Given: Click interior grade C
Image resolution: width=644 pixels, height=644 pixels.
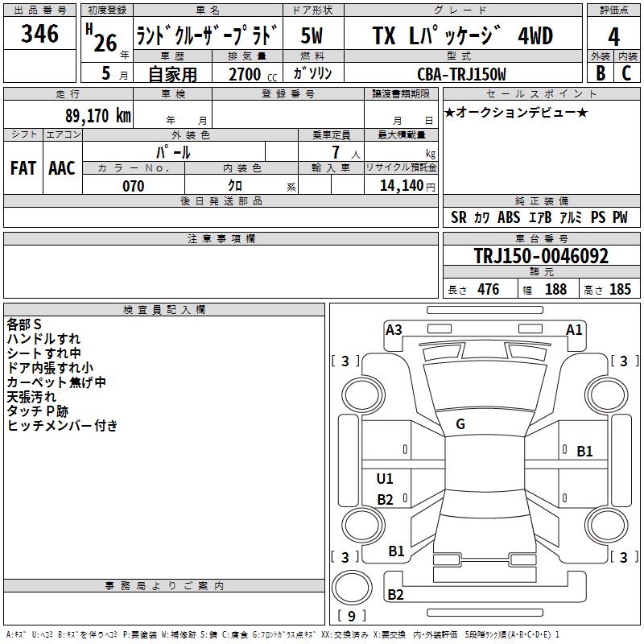Looking at the screenshot, I should (626, 73).
